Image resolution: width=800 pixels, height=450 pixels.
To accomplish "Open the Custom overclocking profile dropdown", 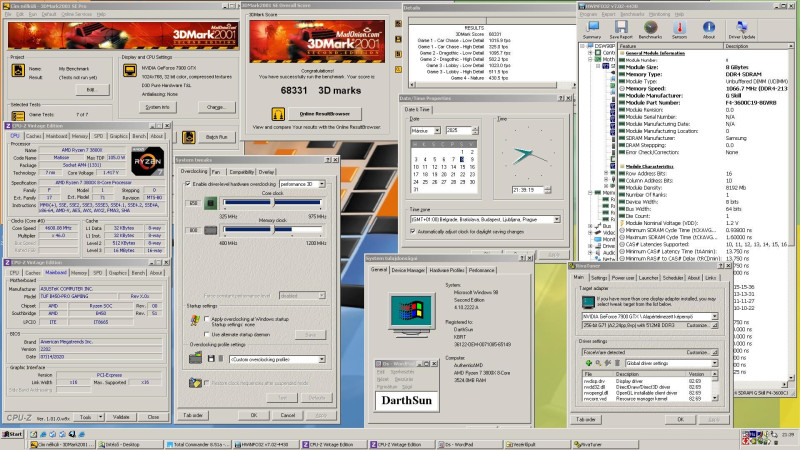I will tap(322, 359).
